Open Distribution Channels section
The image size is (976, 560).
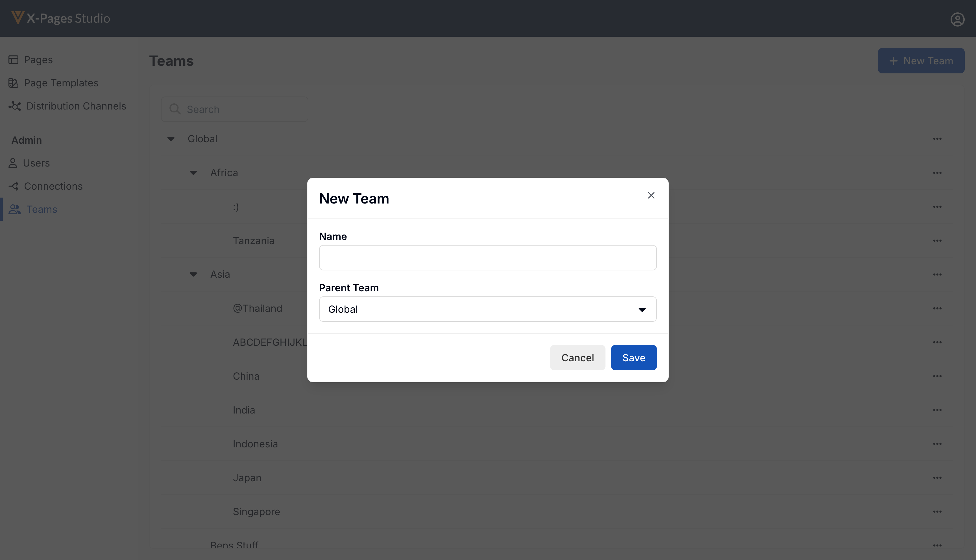coord(76,106)
